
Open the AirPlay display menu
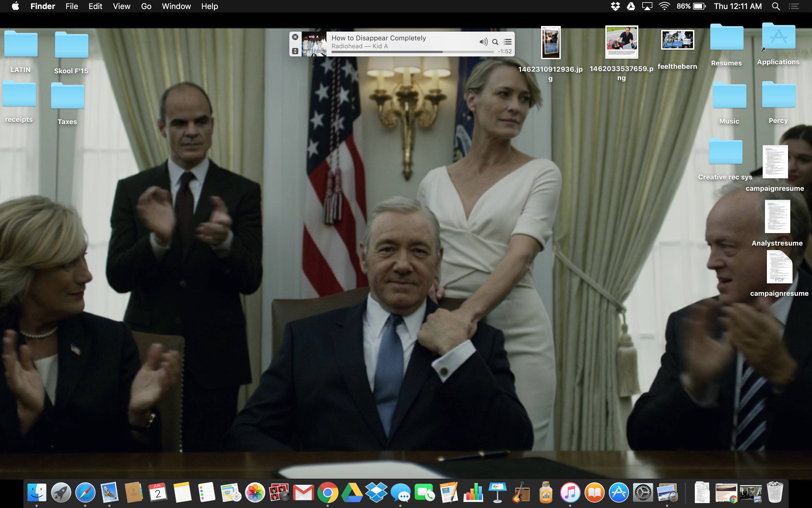[x=647, y=6]
